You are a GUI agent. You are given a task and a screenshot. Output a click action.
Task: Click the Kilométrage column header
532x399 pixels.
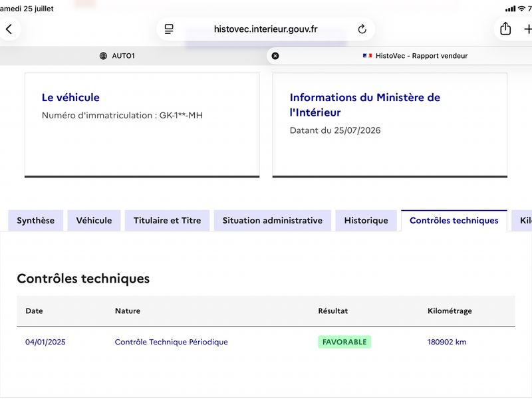(450, 311)
